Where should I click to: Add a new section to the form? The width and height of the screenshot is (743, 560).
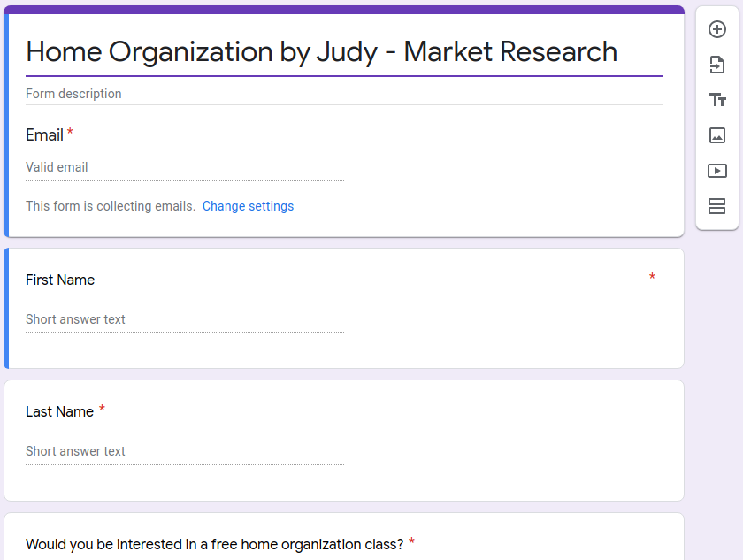tap(717, 206)
